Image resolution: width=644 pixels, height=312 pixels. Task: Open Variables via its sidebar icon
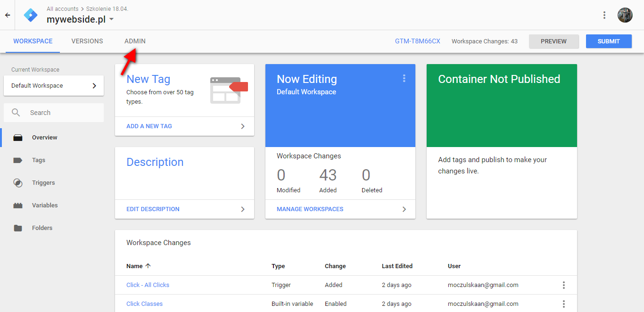[x=18, y=205]
